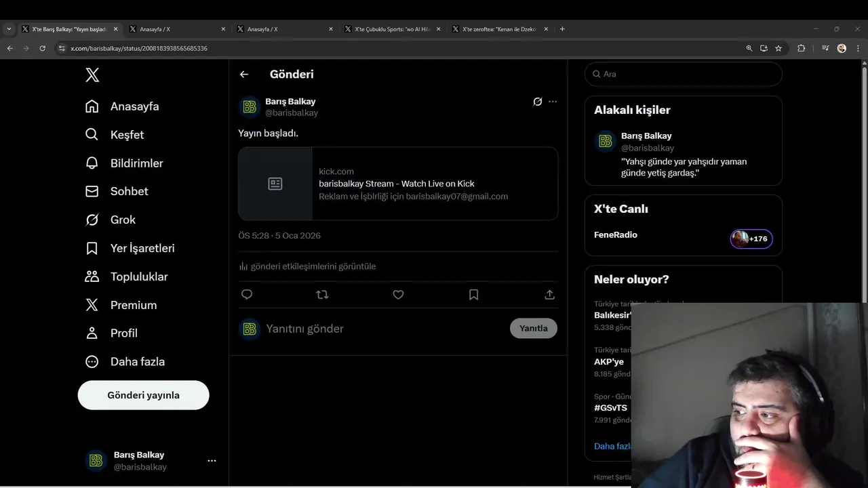Image resolution: width=868 pixels, height=488 pixels.
Task: Open AKP'ye trending topic
Action: [x=609, y=362]
